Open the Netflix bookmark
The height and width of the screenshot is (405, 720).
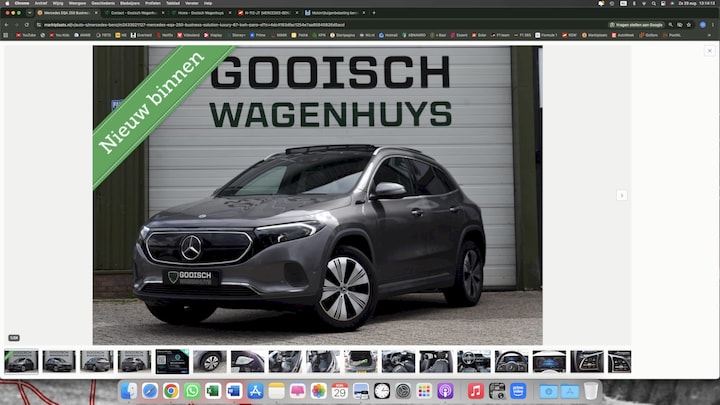click(165, 35)
